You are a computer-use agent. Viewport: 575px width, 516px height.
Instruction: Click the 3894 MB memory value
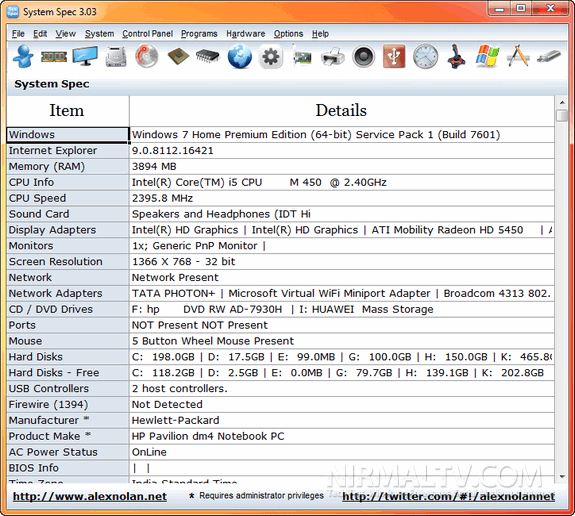(341, 166)
